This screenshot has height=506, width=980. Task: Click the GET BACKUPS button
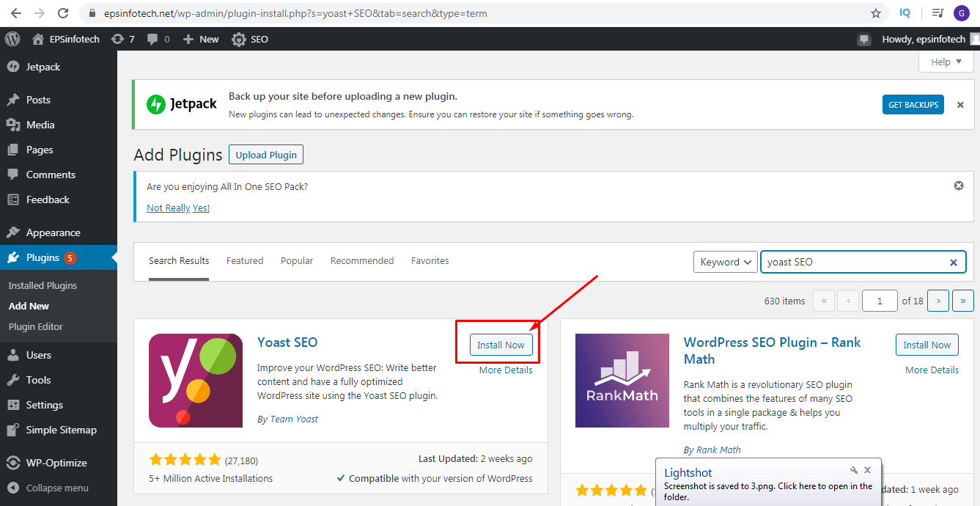(913, 105)
